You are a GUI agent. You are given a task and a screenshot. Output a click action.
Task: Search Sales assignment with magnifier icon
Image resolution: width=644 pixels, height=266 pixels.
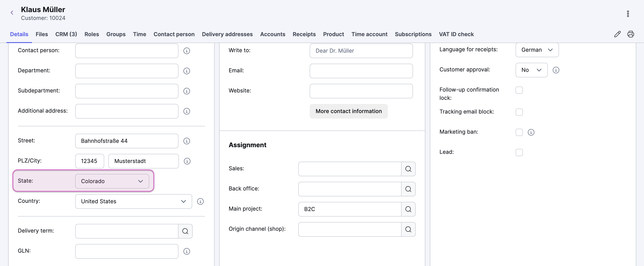tap(408, 169)
